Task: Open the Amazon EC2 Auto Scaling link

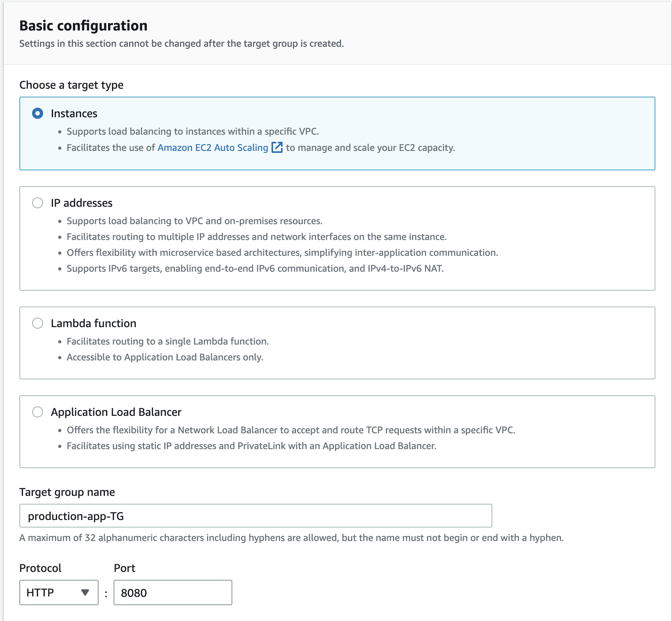Action: click(x=213, y=148)
